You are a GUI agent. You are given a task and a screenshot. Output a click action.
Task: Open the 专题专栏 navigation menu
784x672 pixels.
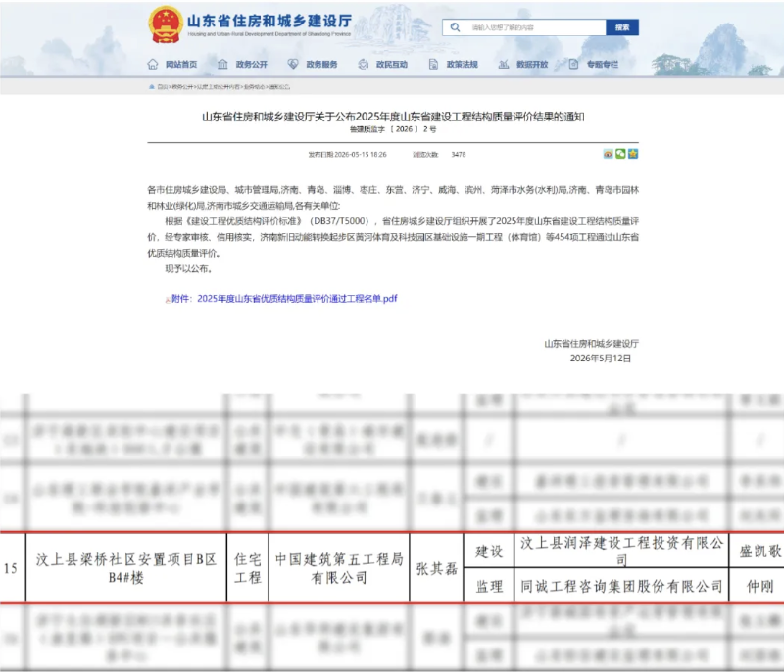tap(603, 64)
